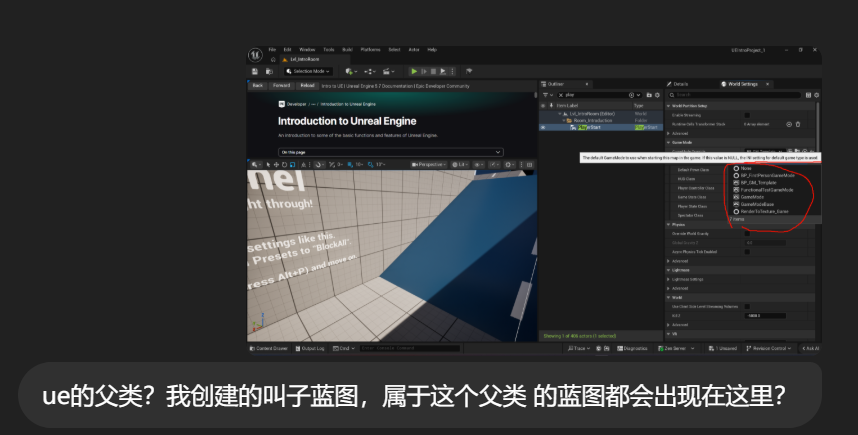Collapse the Lvl_IntroRoom tree item
Screen dimensions: 858x435
coord(560,114)
